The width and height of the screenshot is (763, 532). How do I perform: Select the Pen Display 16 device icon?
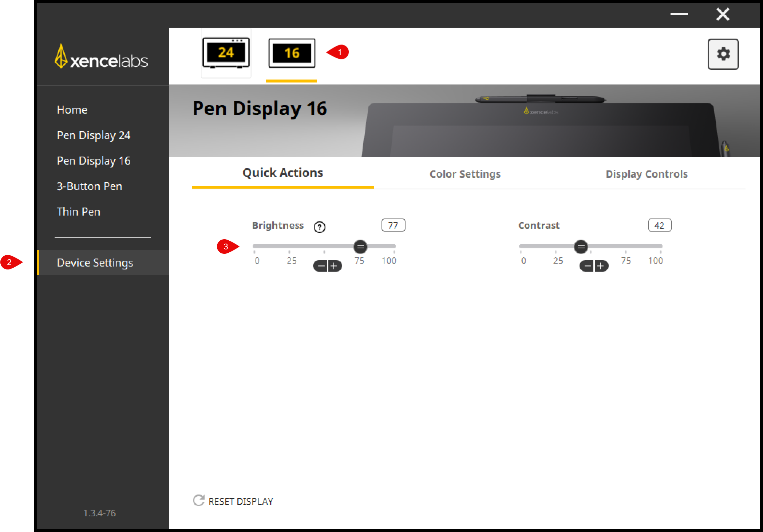(292, 53)
